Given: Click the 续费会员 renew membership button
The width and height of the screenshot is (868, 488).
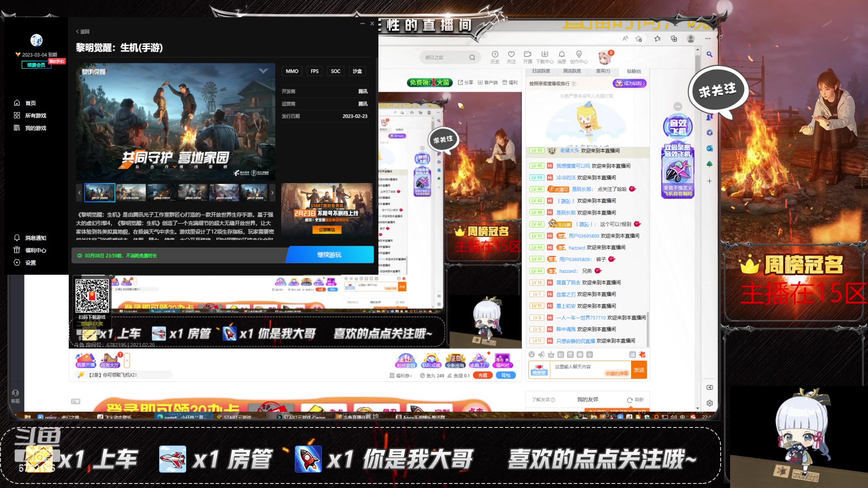Looking at the screenshot, I should tap(36, 65).
